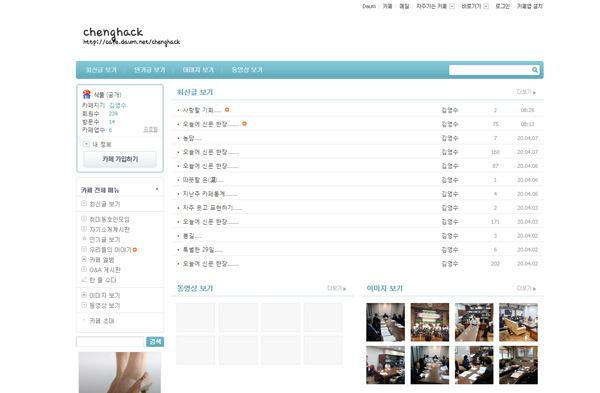Click the 로그인 link at the top
Viewport: 600px width, 393px height.
pyautogui.click(x=502, y=6)
